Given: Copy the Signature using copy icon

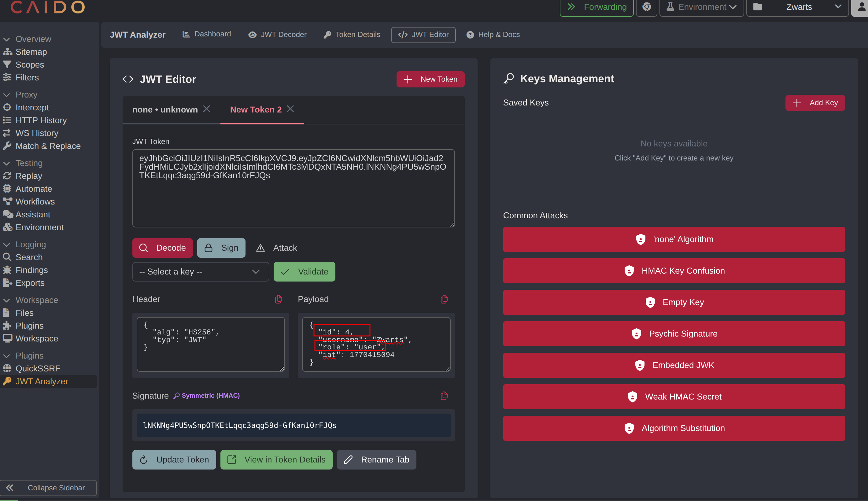Looking at the screenshot, I should tap(444, 396).
